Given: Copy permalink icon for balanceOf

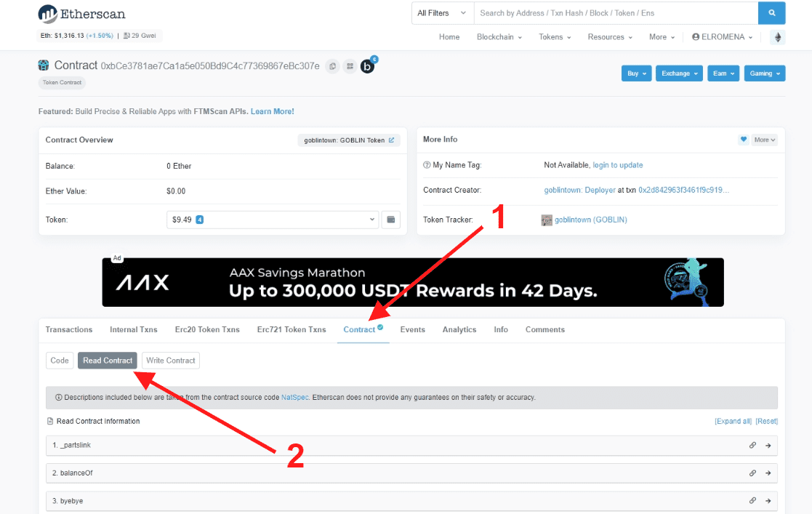Looking at the screenshot, I should 752,473.
